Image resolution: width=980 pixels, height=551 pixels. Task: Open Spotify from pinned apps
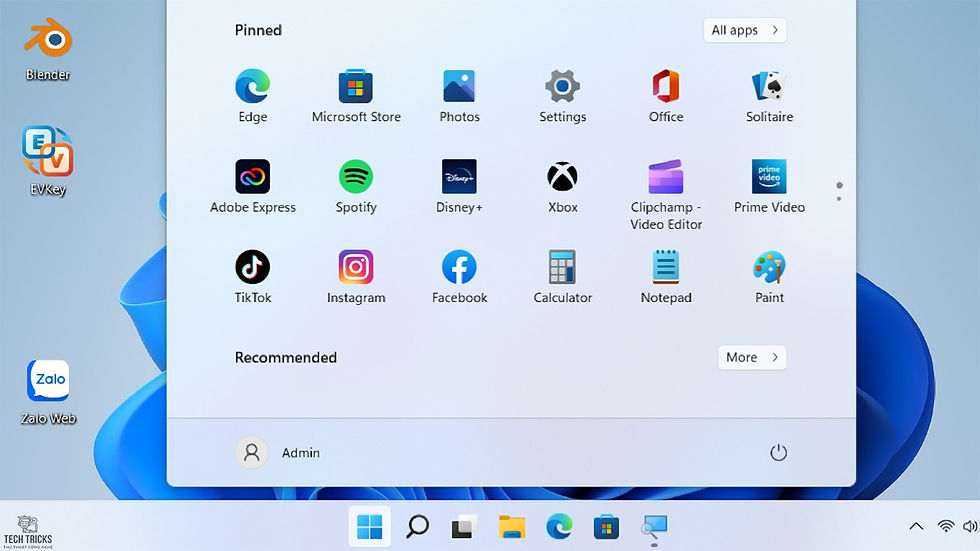(x=356, y=186)
